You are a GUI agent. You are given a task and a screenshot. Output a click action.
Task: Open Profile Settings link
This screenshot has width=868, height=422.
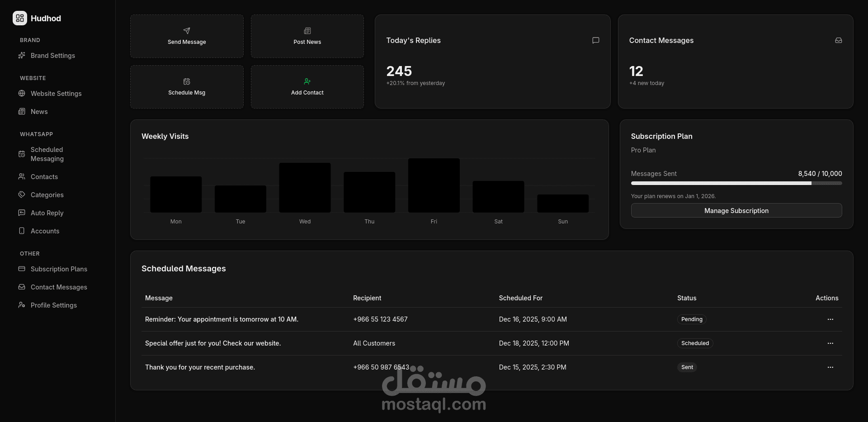coord(54,305)
